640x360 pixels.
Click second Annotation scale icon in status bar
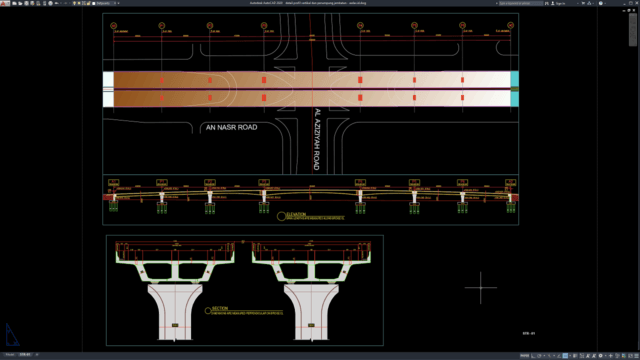pyautogui.click(x=594, y=356)
